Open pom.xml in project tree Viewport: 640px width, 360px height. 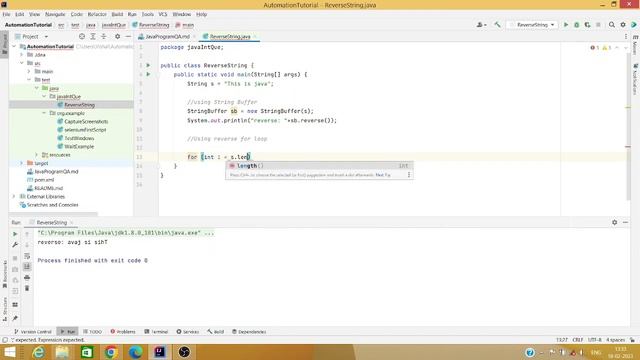coord(44,180)
